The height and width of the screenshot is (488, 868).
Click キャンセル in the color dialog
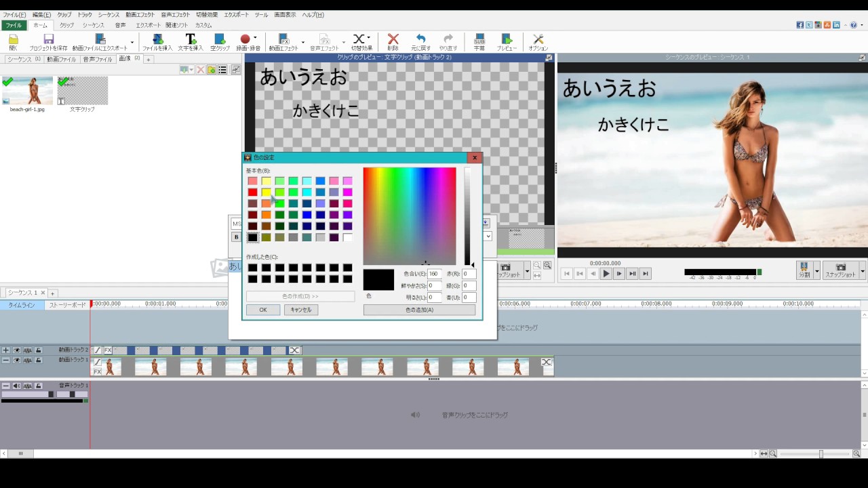(301, 310)
